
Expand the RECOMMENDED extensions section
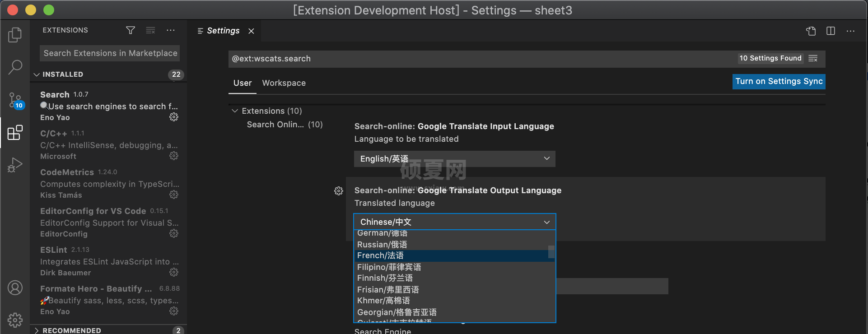(x=108, y=330)
